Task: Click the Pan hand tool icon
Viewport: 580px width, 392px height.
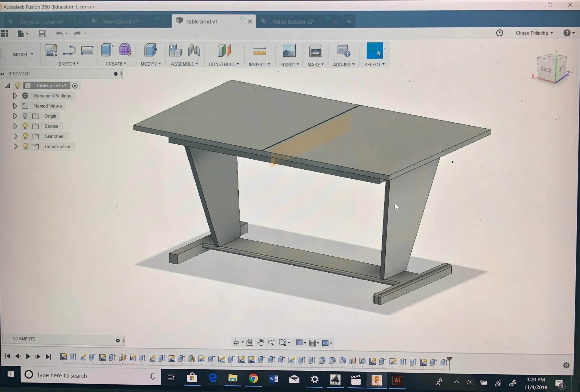Action: coord(261,343)
